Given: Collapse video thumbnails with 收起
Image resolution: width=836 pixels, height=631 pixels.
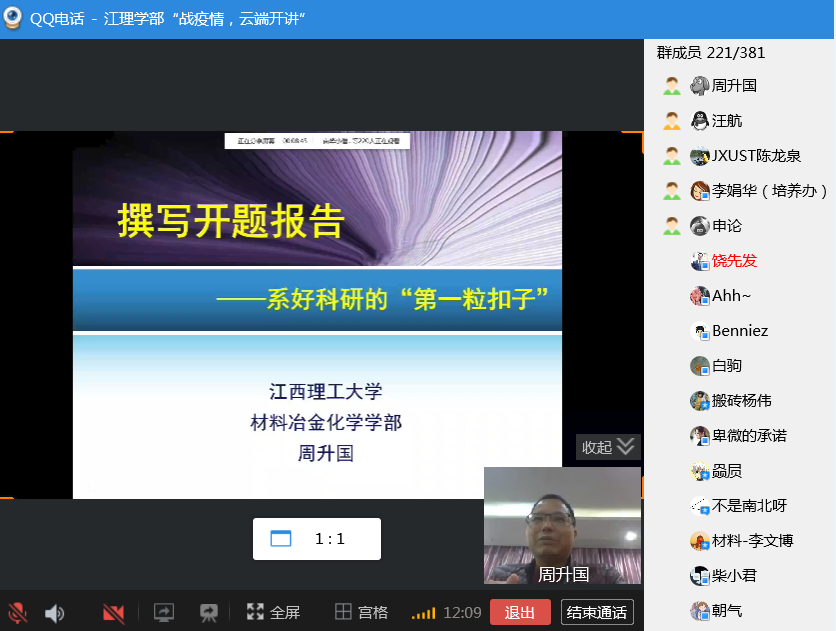Looking at the screenshot, I should pyautogui.click(x=608, y=447).
